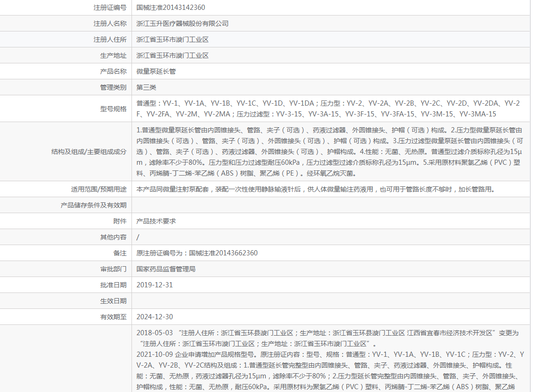Select the 结构及组成/主要组成成分 label
Viewport: 533px width, 392px height.
pos(89,152)
